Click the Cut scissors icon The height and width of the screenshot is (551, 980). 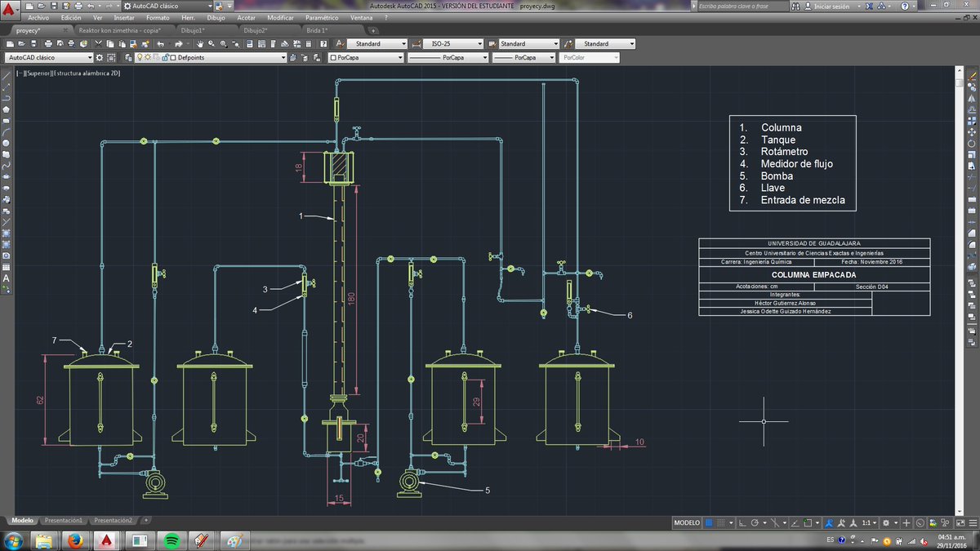point(98,43)
